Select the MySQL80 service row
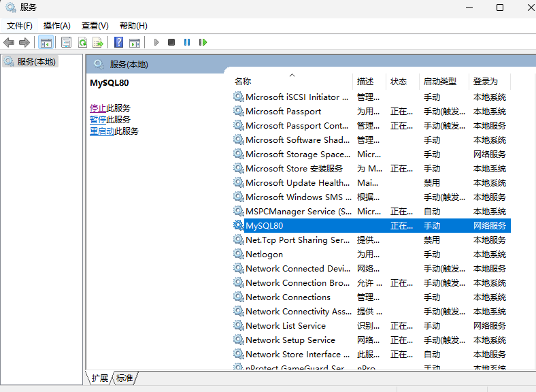Image resolution: width=536 pixels, height=392 pixels. pos(372,225)
